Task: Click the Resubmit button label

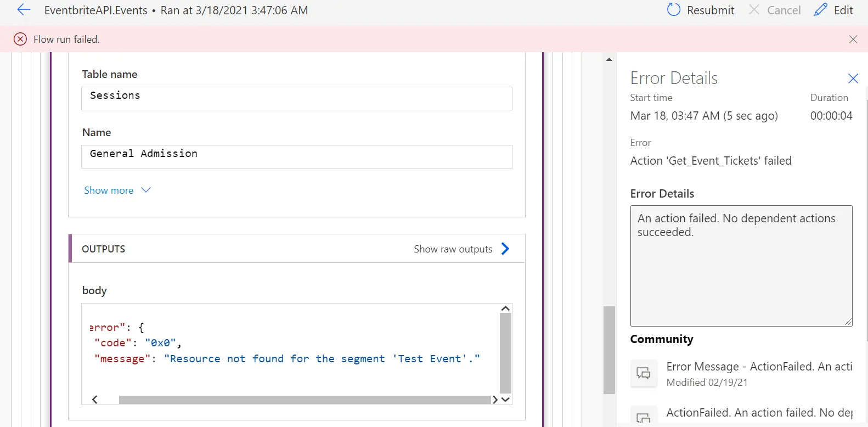Action: coord(710,10)
